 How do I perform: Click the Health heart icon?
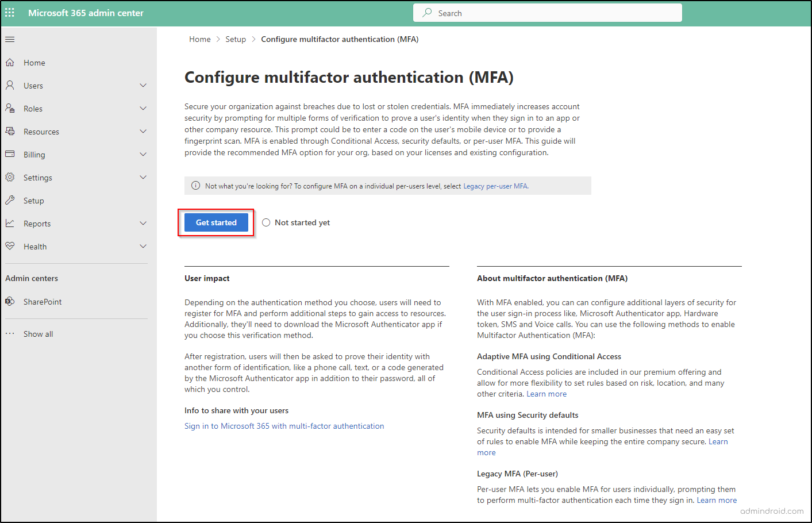[10, 246]
